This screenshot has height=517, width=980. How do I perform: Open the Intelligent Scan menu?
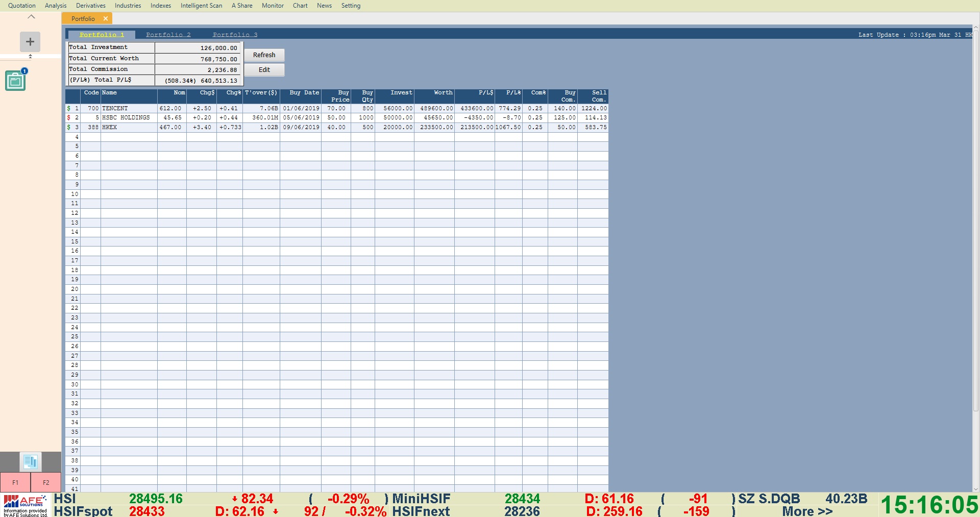click(202, 6)
